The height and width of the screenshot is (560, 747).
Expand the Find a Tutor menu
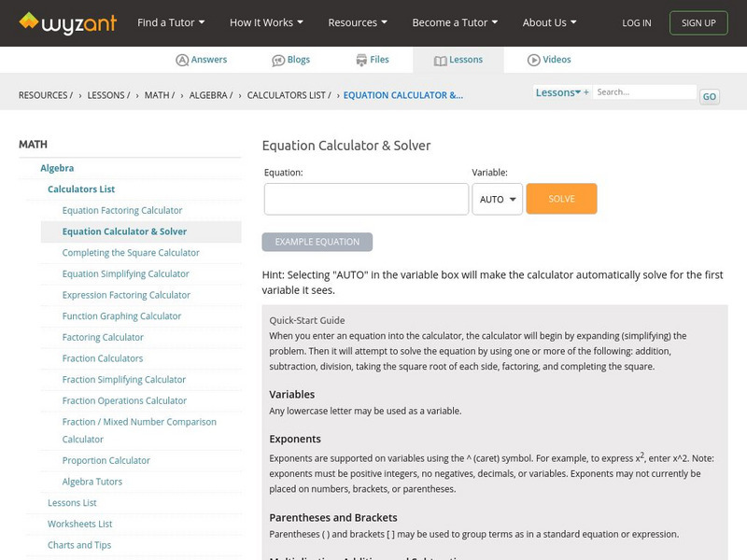pos(171,22)
